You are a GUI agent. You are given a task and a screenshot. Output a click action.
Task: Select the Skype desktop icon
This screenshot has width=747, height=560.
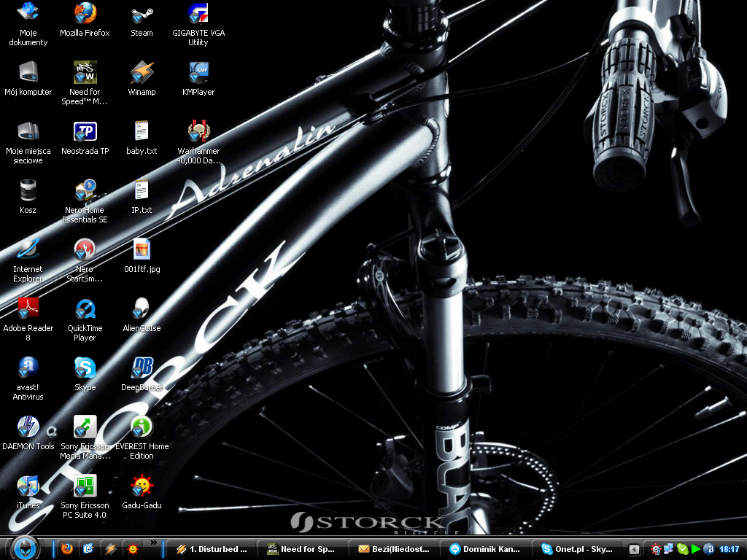coord(85,374)
